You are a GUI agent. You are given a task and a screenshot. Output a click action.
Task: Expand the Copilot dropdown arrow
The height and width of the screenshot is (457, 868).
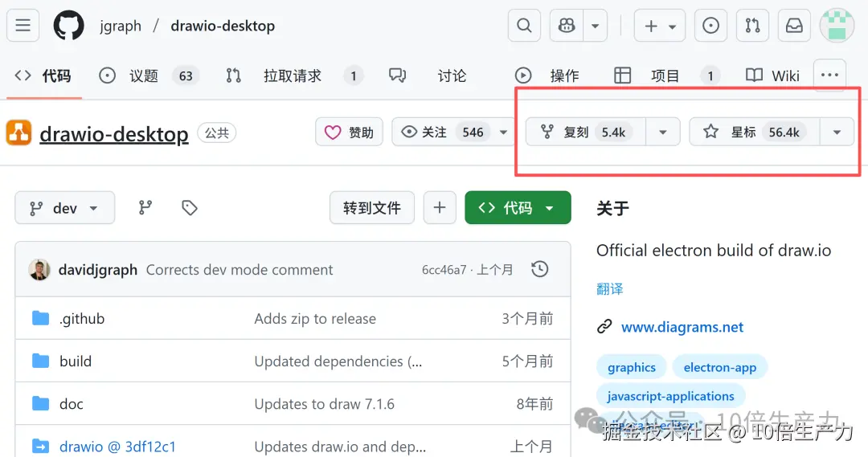pos(595,26)
